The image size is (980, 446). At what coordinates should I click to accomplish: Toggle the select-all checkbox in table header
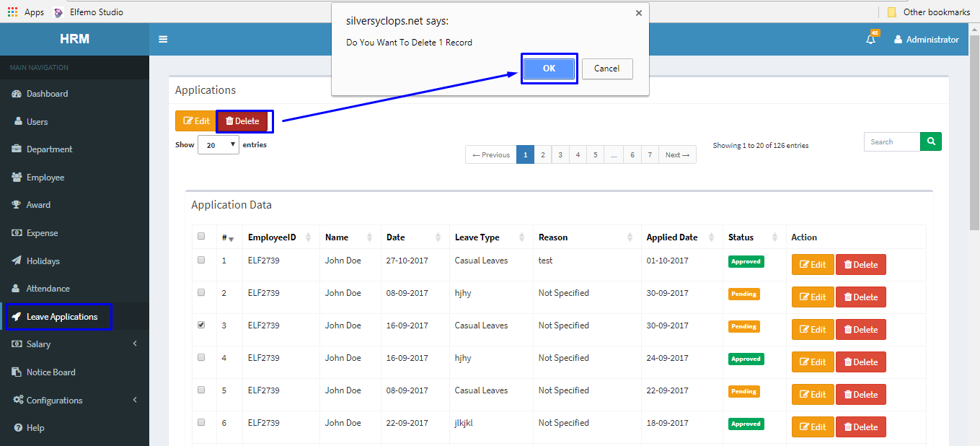click(201, 236)
